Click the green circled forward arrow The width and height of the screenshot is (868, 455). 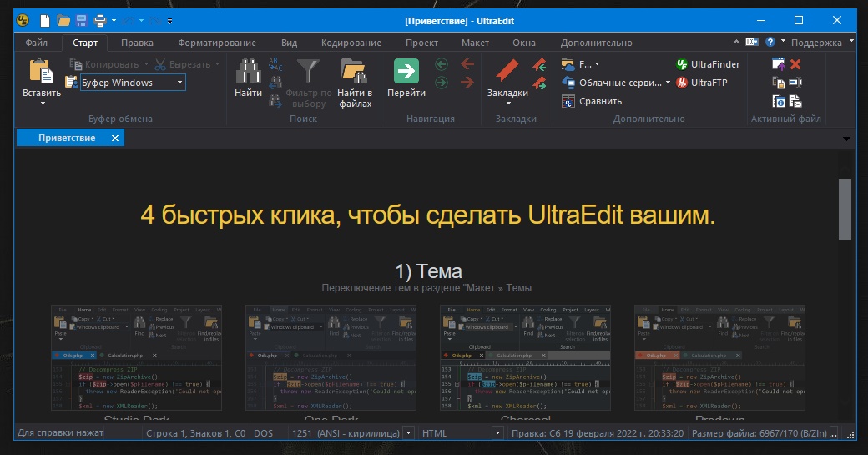(x=442, y=83)
